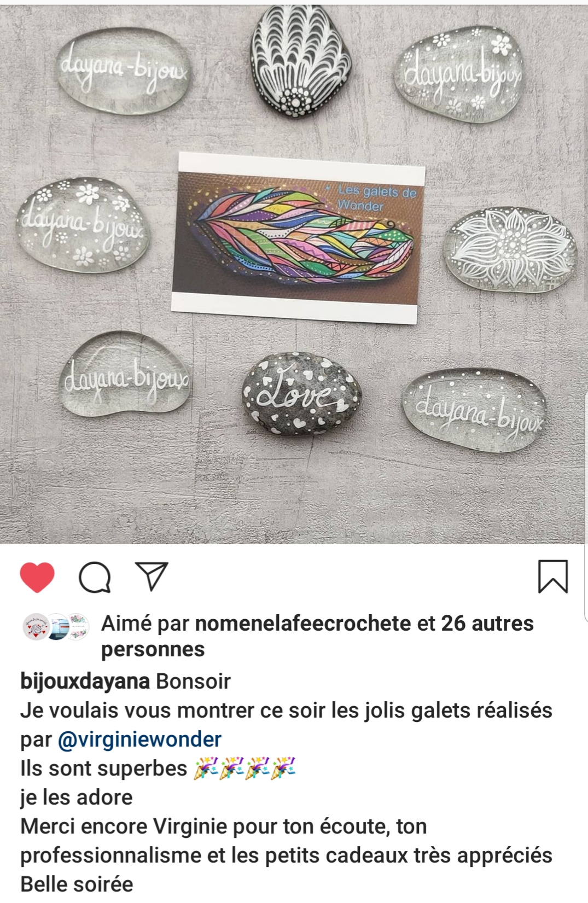This screenshot has height=903, width=588.
Task: Tap the left-middle flowered dayana-bijoux pebble
Action: coord(82,225)
